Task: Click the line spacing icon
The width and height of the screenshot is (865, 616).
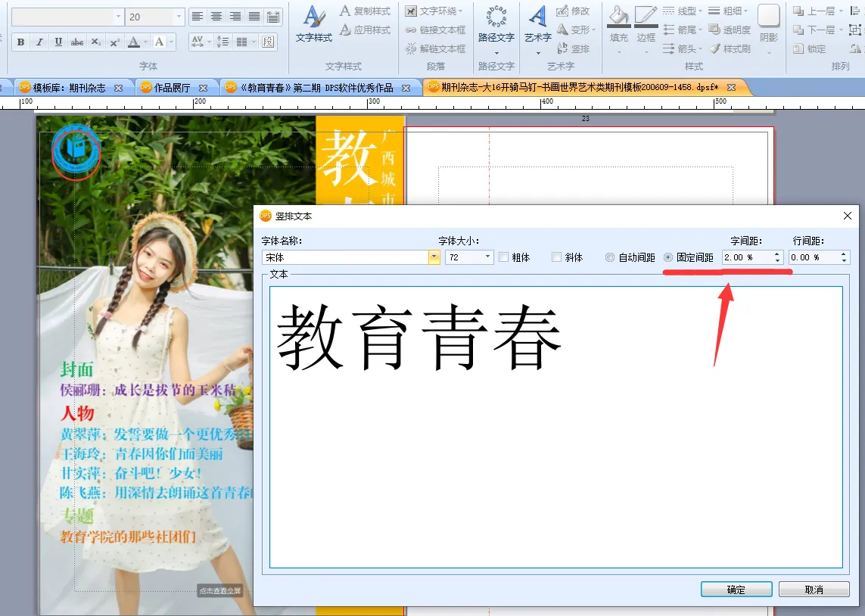Action: pos(222,42)
